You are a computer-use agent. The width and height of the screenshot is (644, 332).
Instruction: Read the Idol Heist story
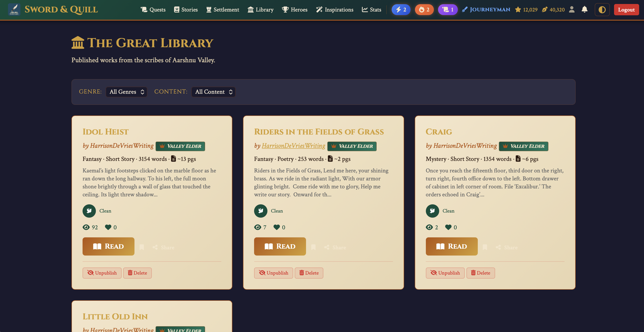(x=108, y=246)
